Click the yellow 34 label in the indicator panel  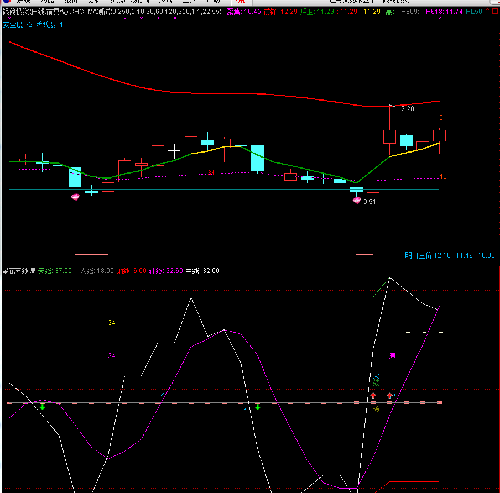(x=112, y=322)
